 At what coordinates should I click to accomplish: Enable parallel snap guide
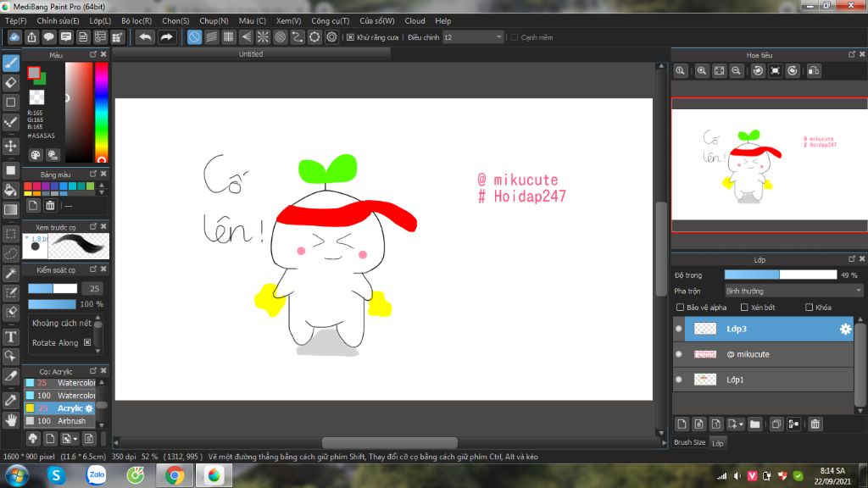pyautogui.click(x=211, y=37)
